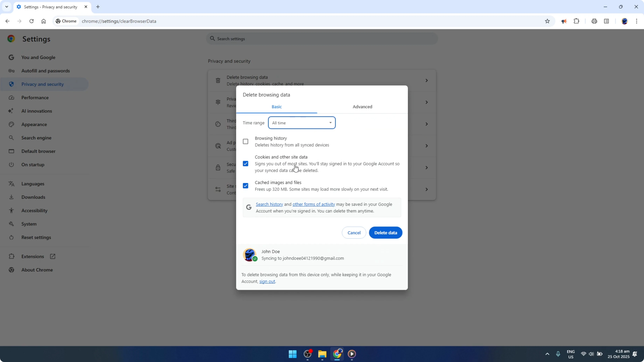
Task: Select the Basic tab
Action: tap(276, 107)
